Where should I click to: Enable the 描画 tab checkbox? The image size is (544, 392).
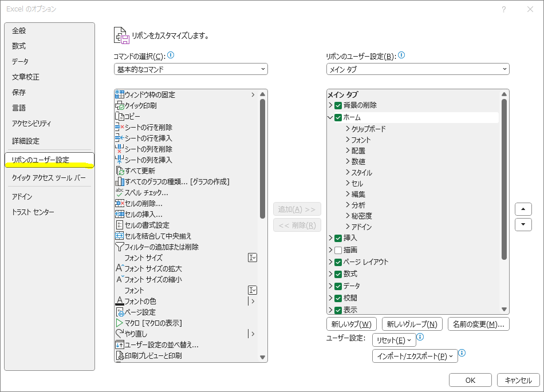(x=338, y=250)
